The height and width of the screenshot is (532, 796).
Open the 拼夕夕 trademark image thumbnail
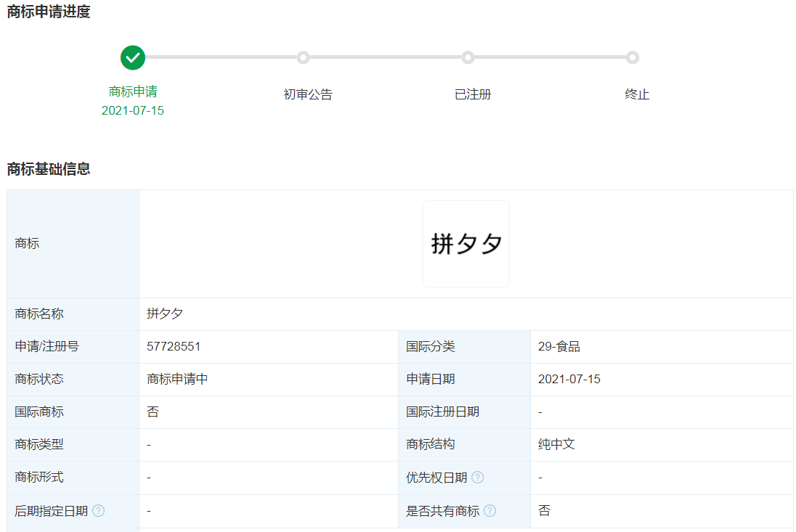coord(466,244)
